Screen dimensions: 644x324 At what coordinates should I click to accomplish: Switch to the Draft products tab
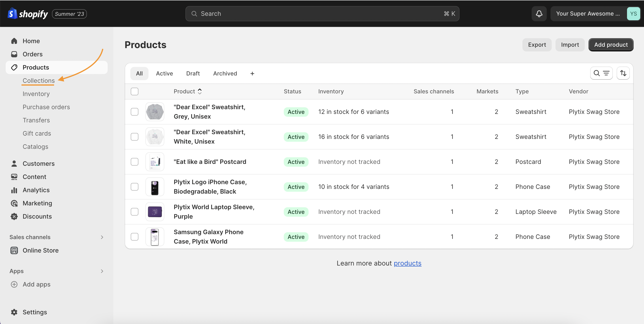click(x=193, y=73)
